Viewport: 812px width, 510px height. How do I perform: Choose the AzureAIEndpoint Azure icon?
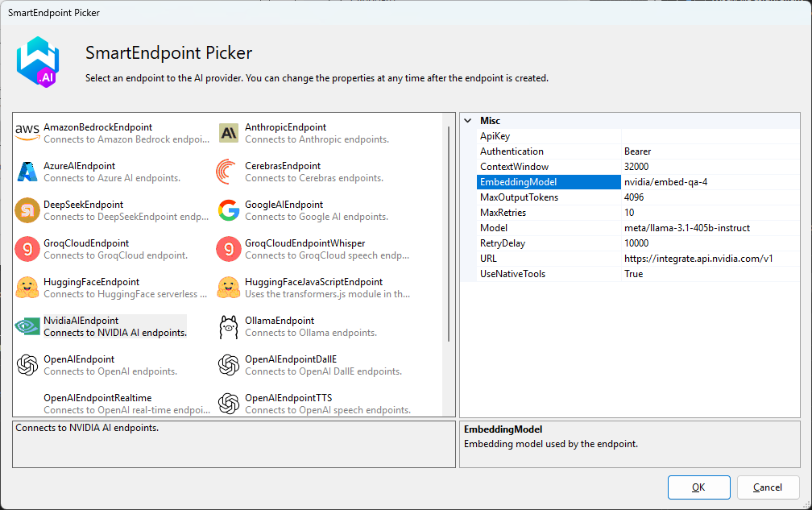tap(27, 172)
